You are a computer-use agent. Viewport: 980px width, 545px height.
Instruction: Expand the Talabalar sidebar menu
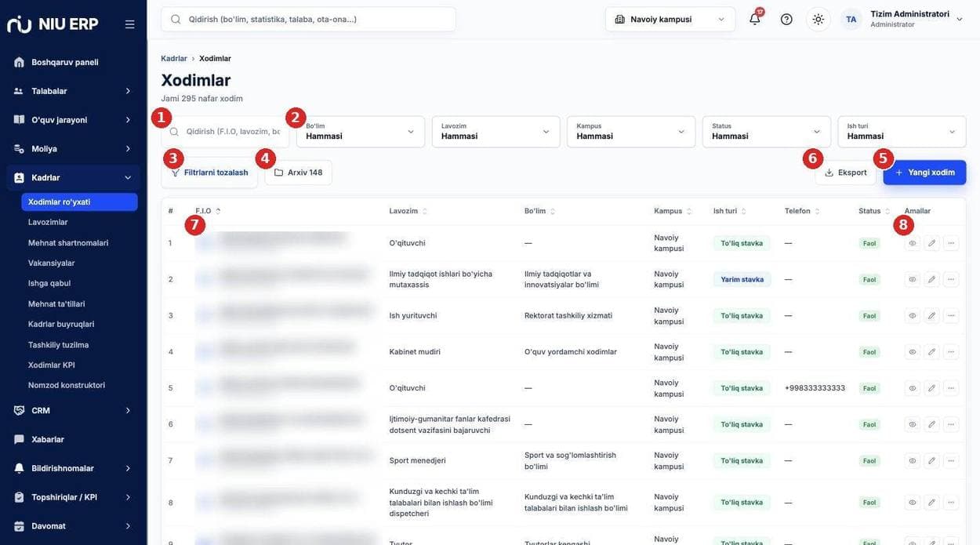click(73, 91)
